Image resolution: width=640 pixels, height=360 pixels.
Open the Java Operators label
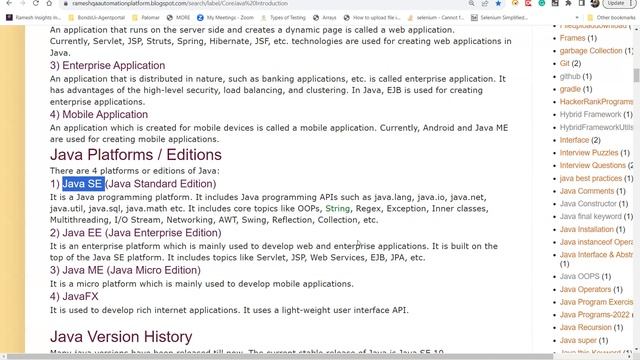(x=585, y=289)
